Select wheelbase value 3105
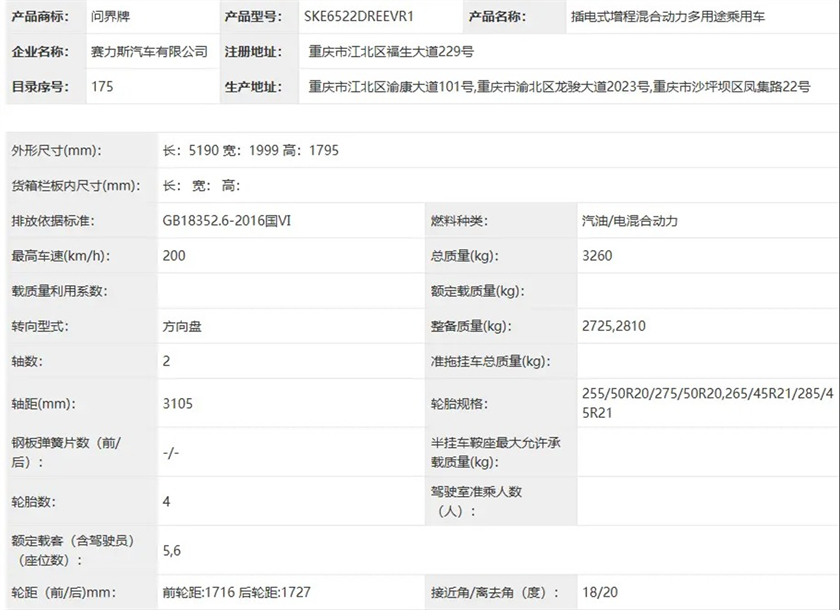The image size is (840, 610). (177, 403)
